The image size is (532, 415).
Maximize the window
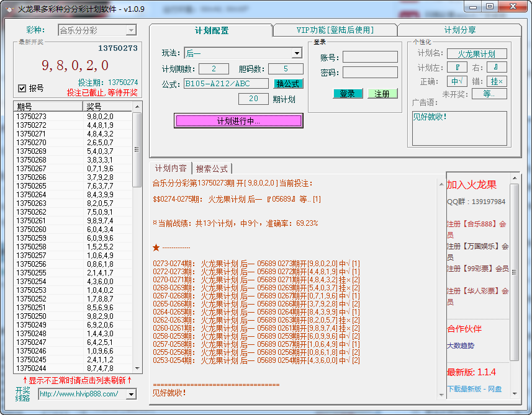point(490,6)
